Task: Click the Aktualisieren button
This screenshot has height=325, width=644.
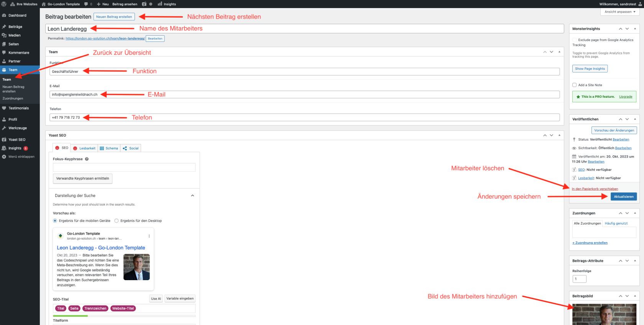Action: pyautogui.click(x=624, y=197)
